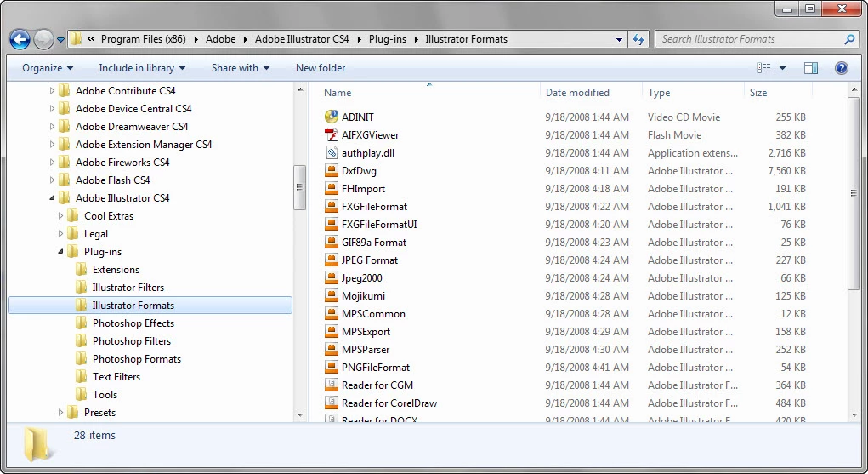868x474 pixels.
Task: Select the Illustrator Filters folder
Action: coord(128,288)
